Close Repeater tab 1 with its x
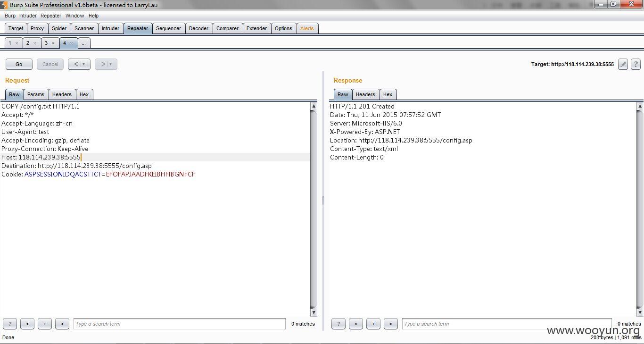The height and width of the screenshot is (344, 644). (x=17, y=43)
